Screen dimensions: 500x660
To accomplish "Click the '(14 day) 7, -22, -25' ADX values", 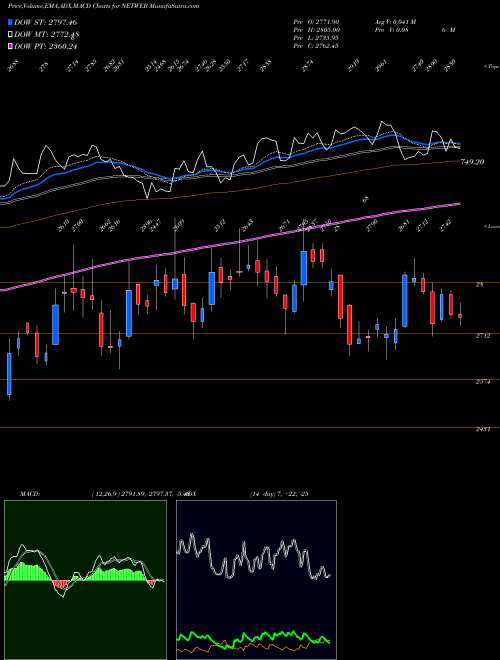I will [279, 493].
